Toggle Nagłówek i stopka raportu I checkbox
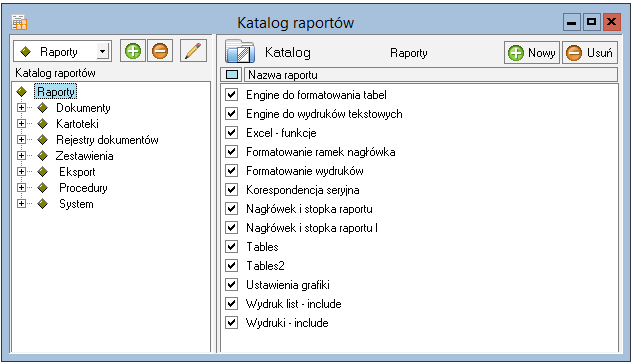Screen dimensions: 634x362 pyautogui.click(x=231, y=228)
